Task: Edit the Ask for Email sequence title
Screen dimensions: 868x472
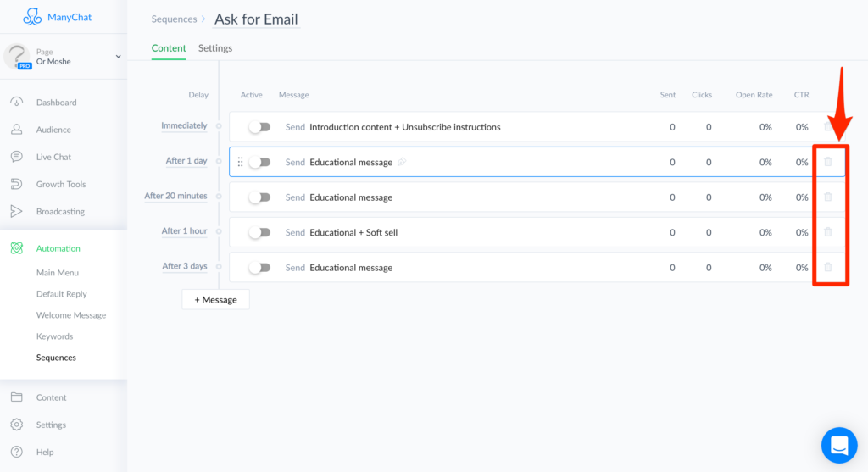Action: (256, 19)
